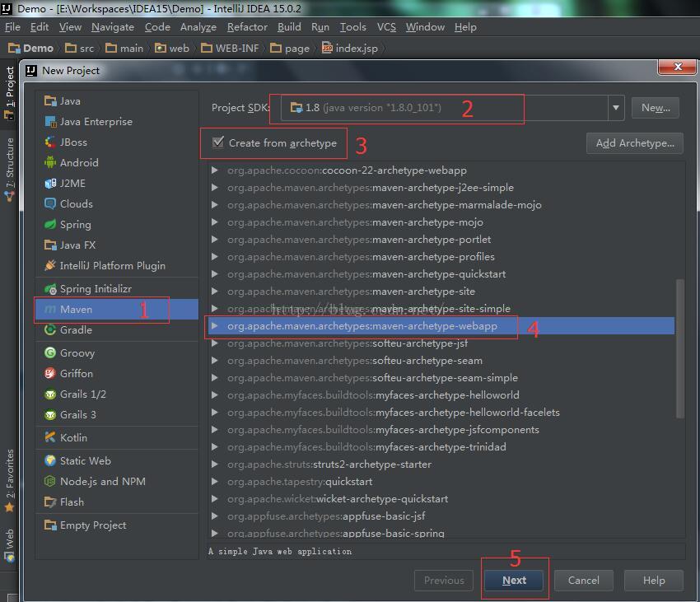Open the Refactor menu
Image resolution: width=700 pixels, height=602 pixels.
[247, 27]
